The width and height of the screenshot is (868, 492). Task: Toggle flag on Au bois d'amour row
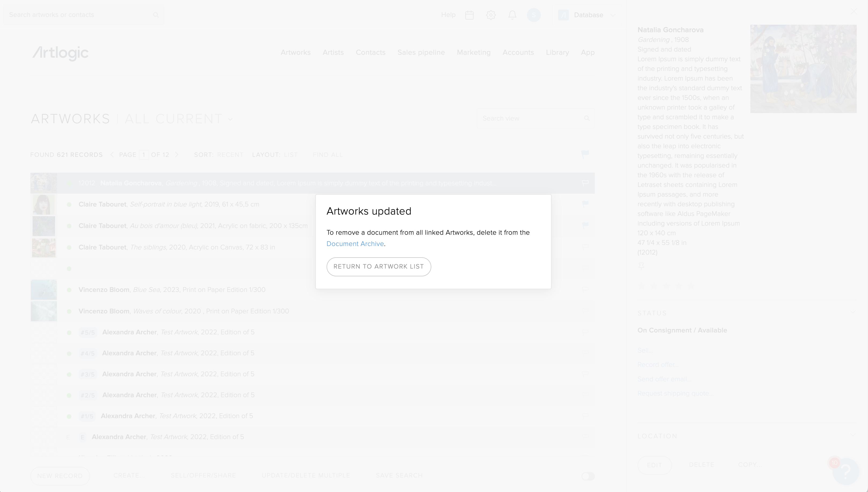coord(585,225)
